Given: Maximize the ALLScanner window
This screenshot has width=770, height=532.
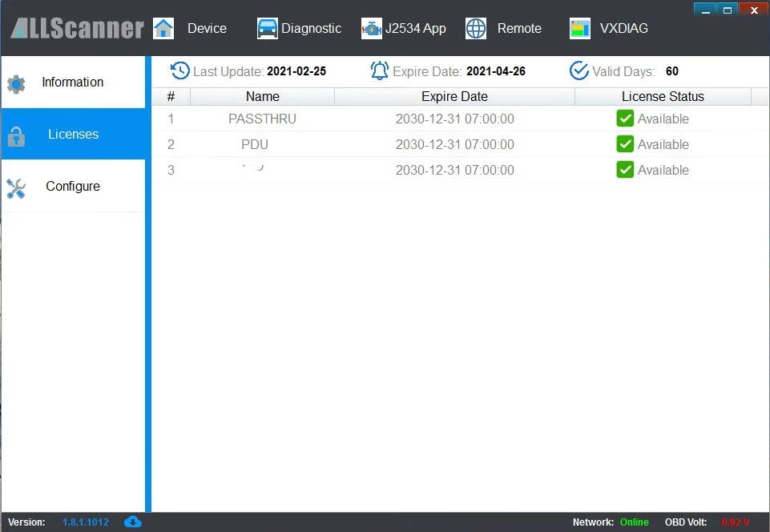Looking at the screenshot, I should point(728,10).
